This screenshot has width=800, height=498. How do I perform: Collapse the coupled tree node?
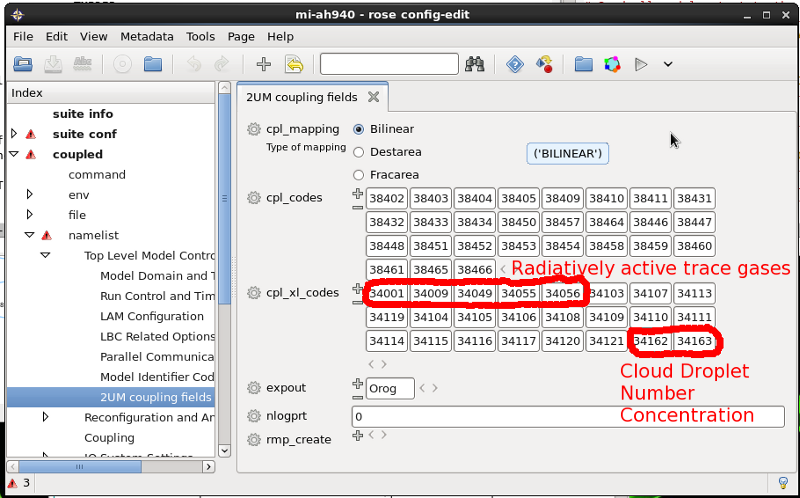(14, 154)
